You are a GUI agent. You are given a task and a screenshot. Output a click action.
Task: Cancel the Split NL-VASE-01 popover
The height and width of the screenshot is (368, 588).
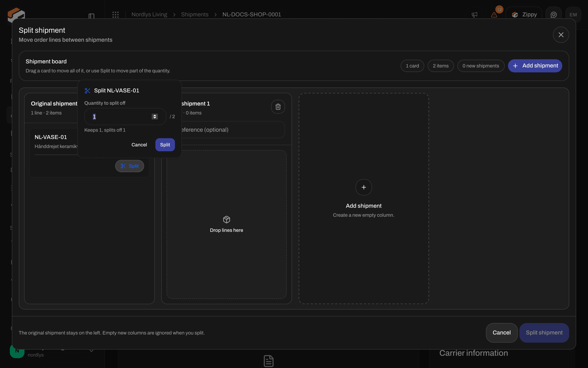[x=139, y=145]
